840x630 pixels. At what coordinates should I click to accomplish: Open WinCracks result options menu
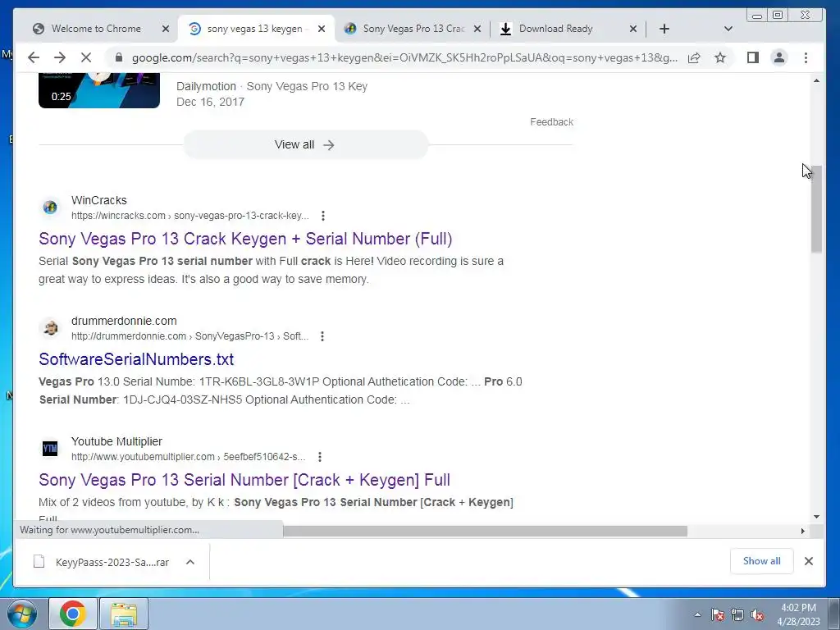coord(323,216)
